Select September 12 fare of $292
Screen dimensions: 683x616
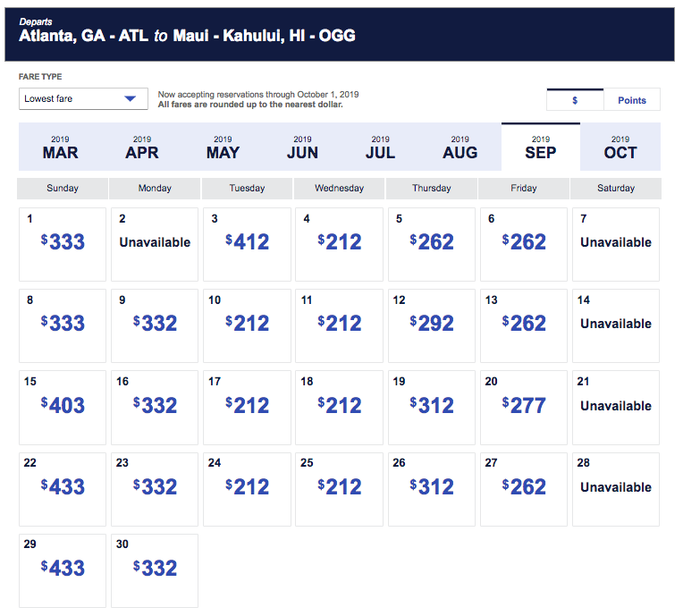click(x=432, y=325)
